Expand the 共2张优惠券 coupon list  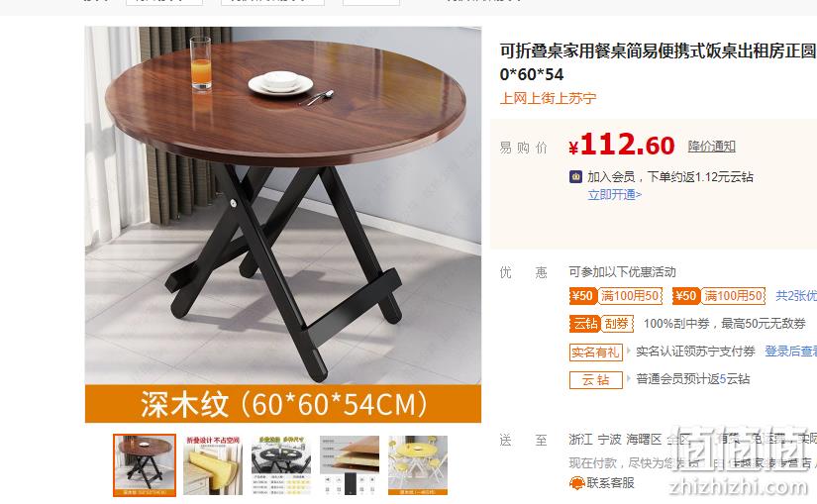click(796, 296)
